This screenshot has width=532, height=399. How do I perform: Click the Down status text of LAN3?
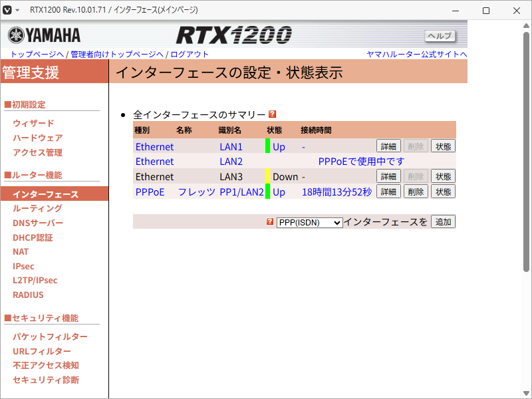point(285,177)
